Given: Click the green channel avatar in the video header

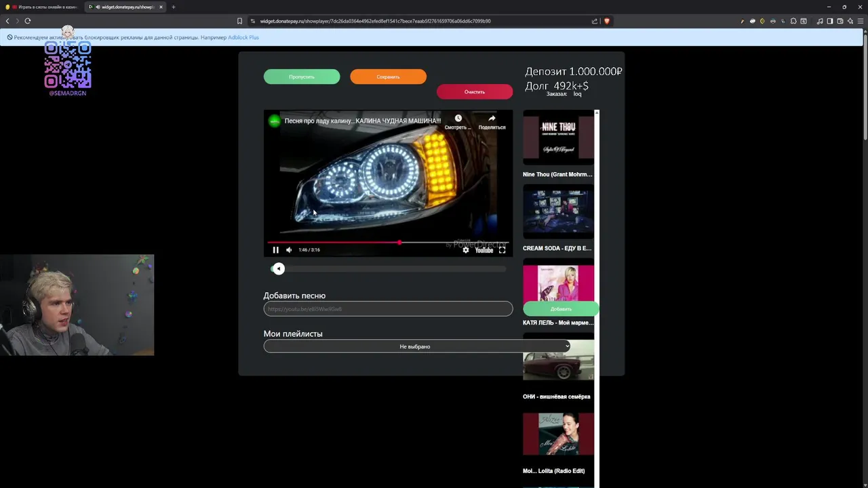Looking at the screenshot, I should coord(274,121).
